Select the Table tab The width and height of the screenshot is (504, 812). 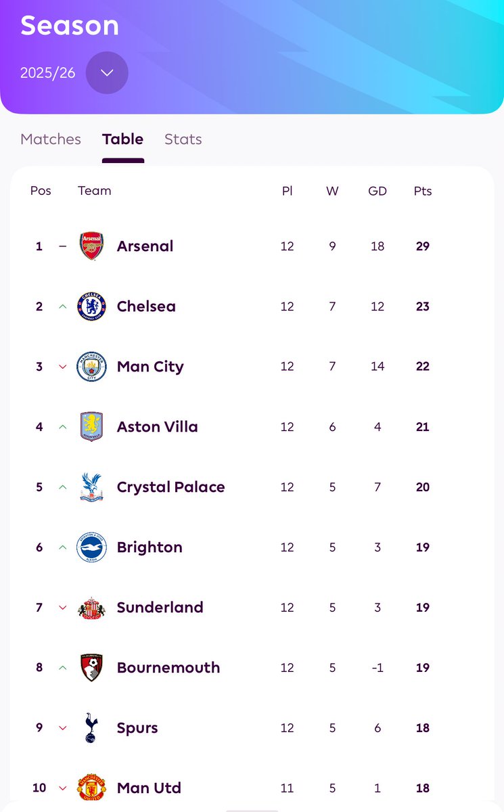click(122, 139)
